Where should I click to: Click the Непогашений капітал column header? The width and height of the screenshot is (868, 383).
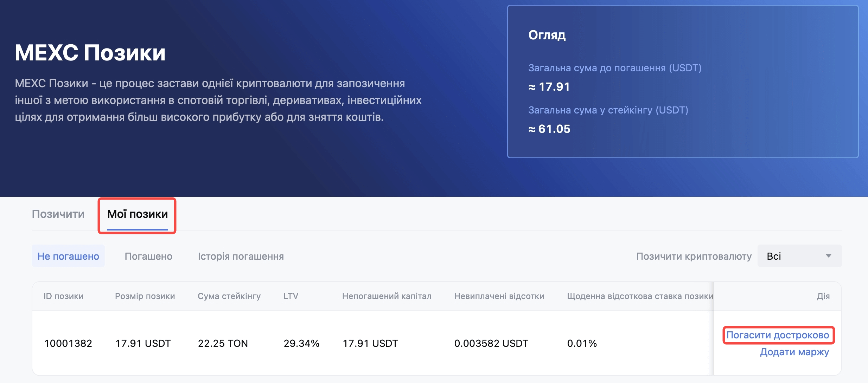pyautogui.click(x=387, y=296)
